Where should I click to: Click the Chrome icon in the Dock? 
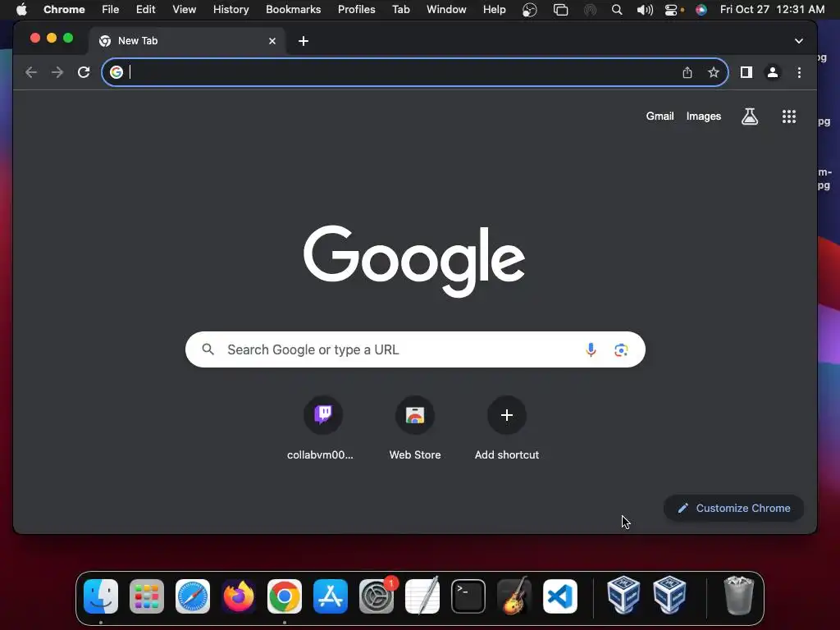pyautogui.click(x=285, y=596)
